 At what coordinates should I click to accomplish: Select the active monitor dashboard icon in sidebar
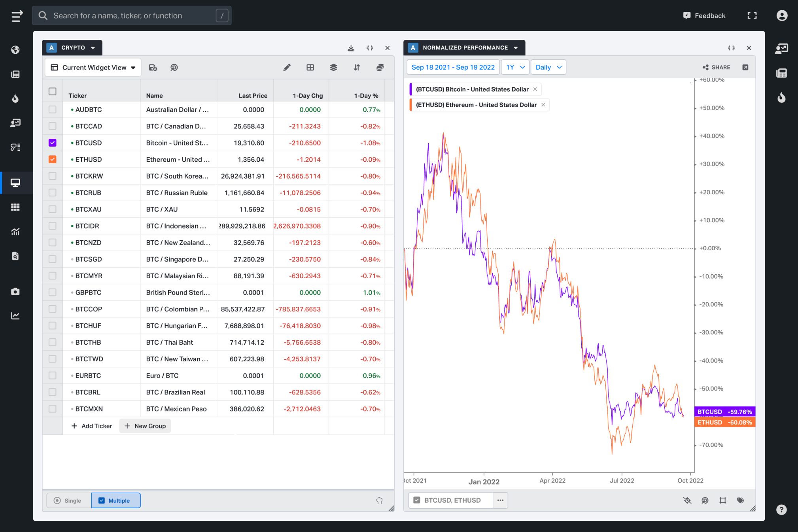click(x=15, y=183)
